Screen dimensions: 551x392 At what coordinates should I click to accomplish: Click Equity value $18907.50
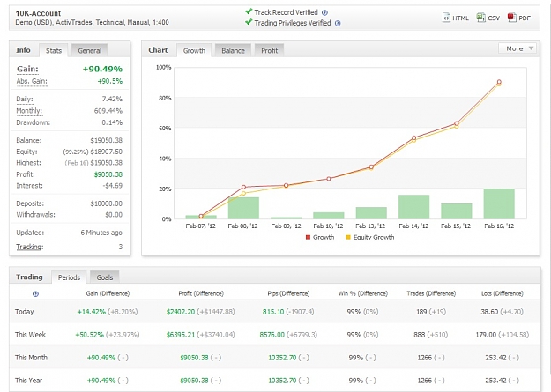tap(106, 152)
